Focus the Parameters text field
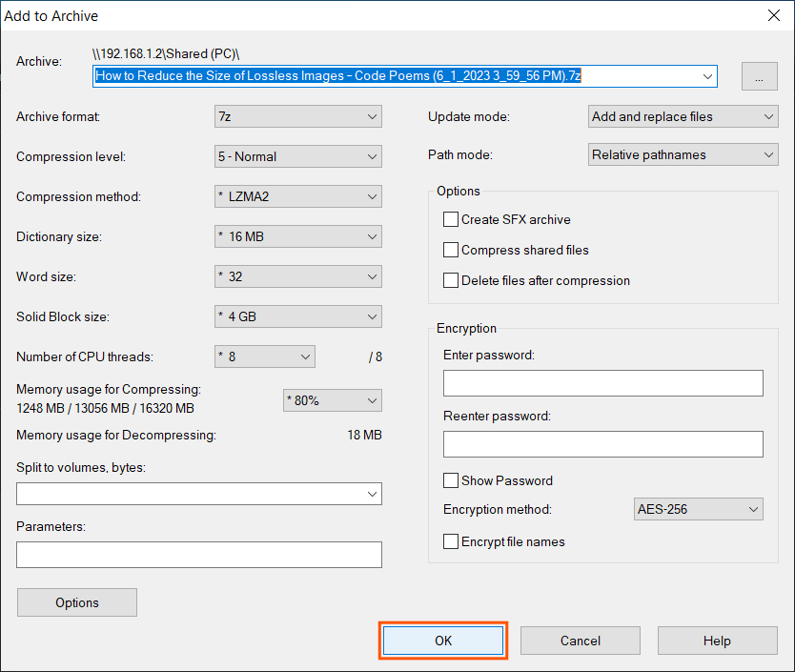Image resolution: width=795 pixels, height=672 pixels. pos(198,555)
